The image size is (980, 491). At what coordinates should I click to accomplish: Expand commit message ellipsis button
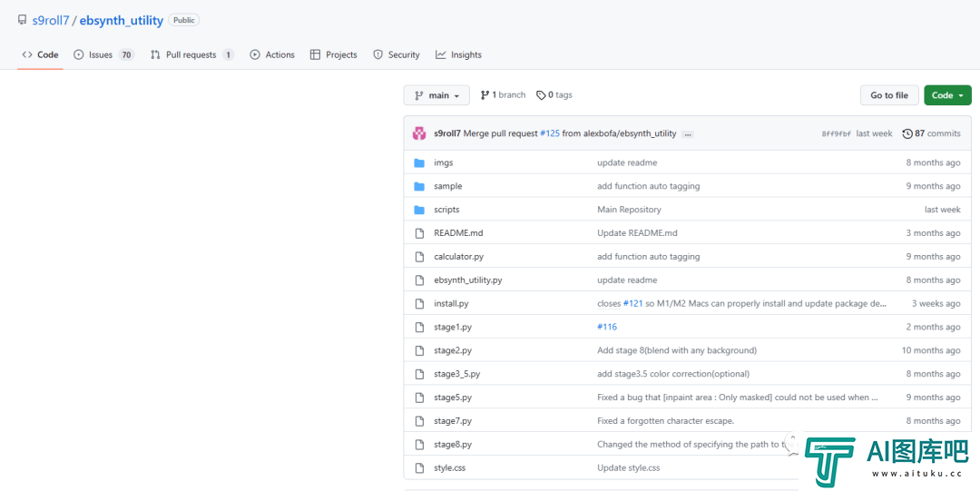(688, 133)
